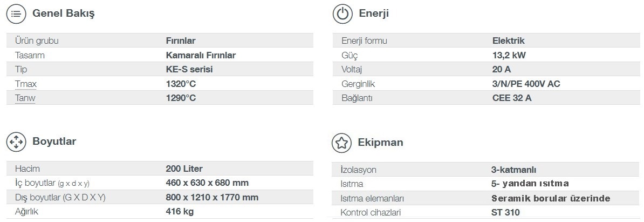Click the Kamaralı Fırınlar value
The height and width of the screenshot is (222, 644).
pos(201,55)
